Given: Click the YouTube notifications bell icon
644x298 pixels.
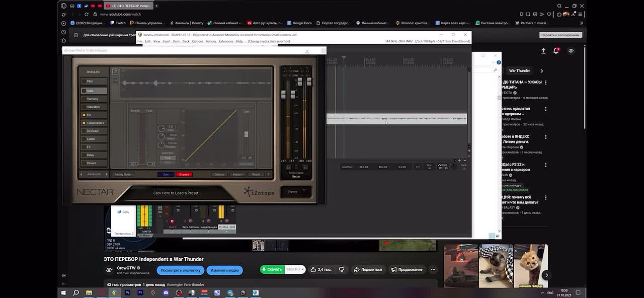Looking at the screenshot, I should [556, 51].
